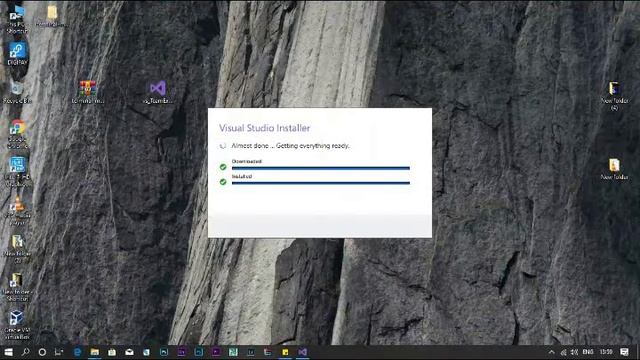Select the New folder Shortcut desktop icon
Screen dimensions: 640x360
(17, 287)
